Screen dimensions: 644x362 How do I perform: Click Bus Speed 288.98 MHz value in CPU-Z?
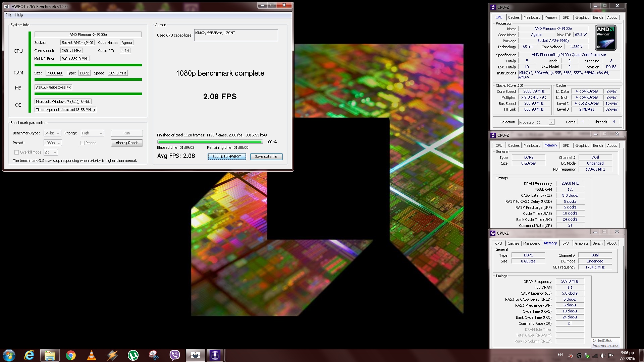coord(534,103)
